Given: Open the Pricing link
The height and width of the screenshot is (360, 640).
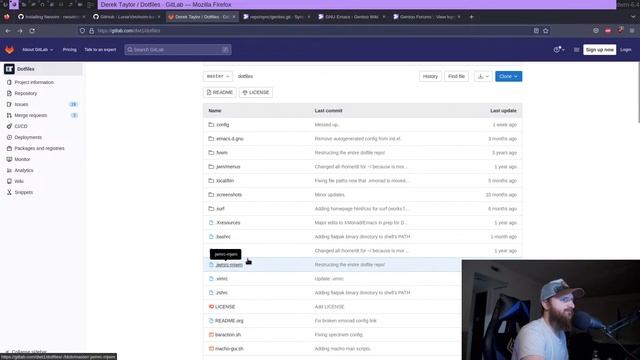Looking at the screenshot, I should (69, 50).
